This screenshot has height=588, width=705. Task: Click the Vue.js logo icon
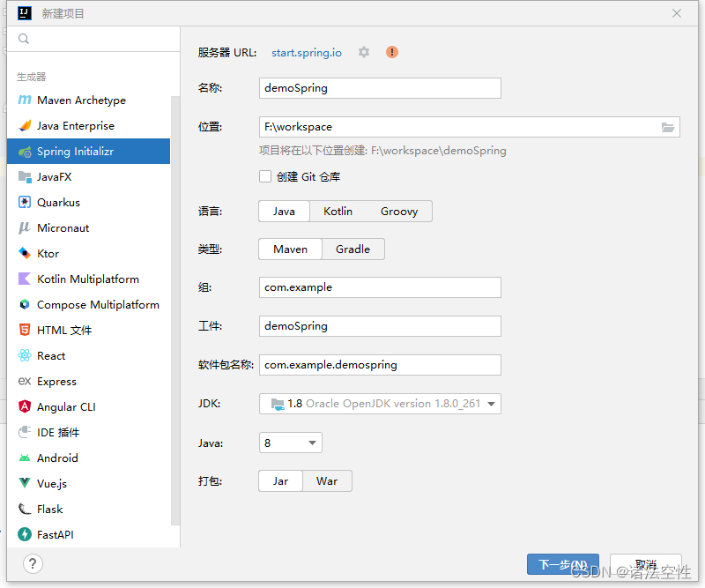pyautogui.click(x=25, y=483)
